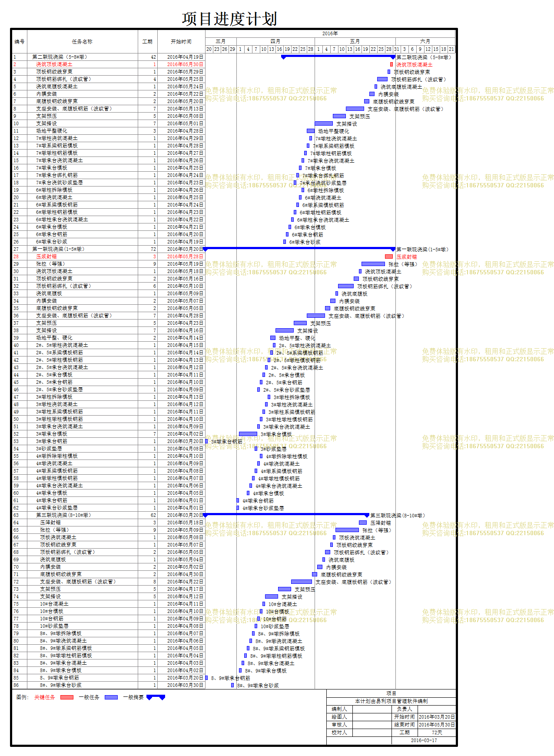Viewport: 554px width, 756px height.
Task: Click row 2 red start date 2016年05月30日
Action: click(x=185, y=64)
